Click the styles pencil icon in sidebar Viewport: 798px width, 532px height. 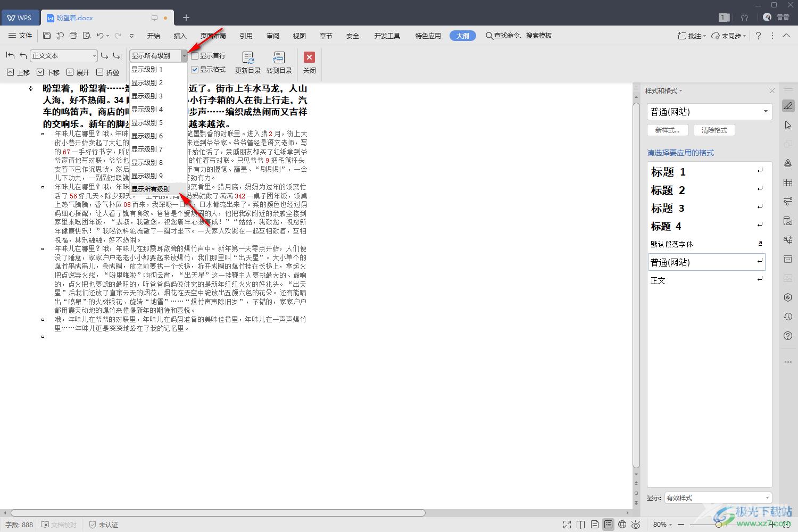pyautogui.click(x=788, y=106)
